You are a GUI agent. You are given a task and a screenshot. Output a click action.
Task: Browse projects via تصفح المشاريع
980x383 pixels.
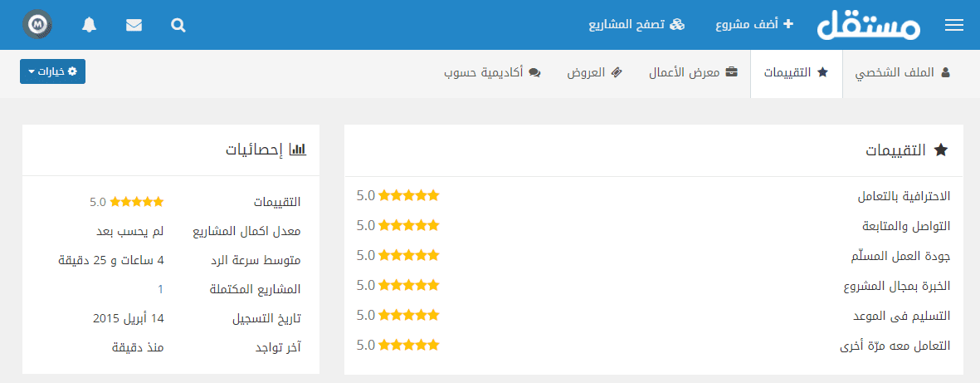pyautogui.click(x=637, y=25)
